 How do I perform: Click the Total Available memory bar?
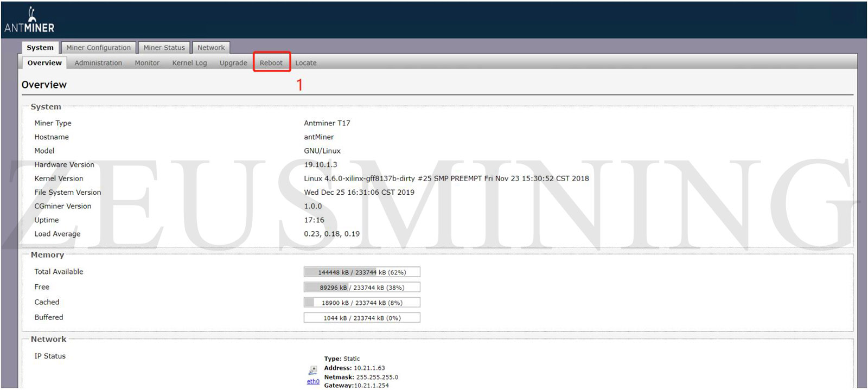point(362,272)
